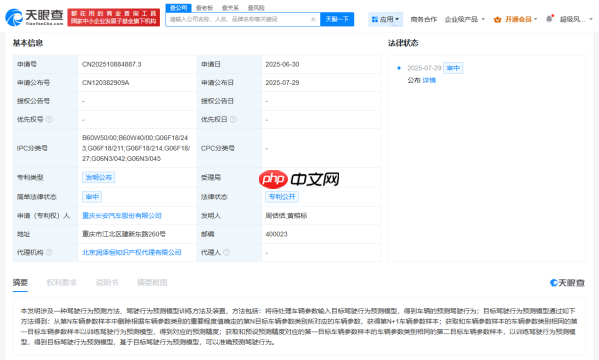Screen dimensions: 599x360
Task: Click the abstract paragraph text
Action: [299, 326]
